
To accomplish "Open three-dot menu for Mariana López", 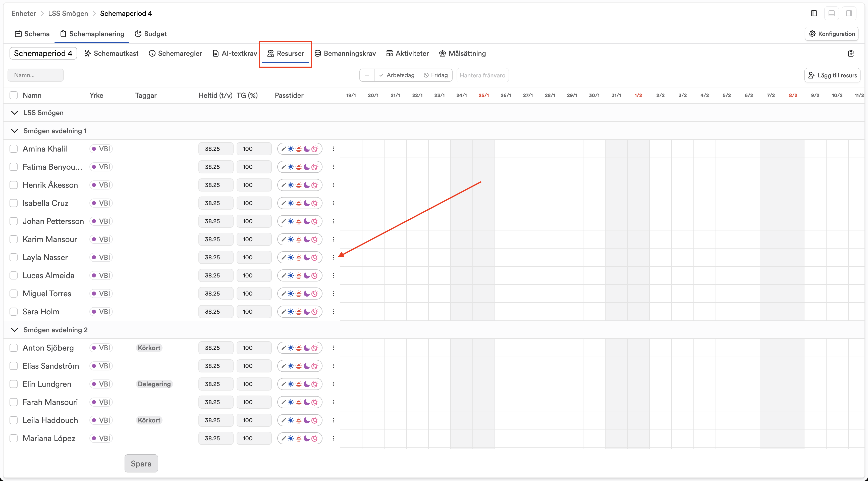I will coord(333,438).
